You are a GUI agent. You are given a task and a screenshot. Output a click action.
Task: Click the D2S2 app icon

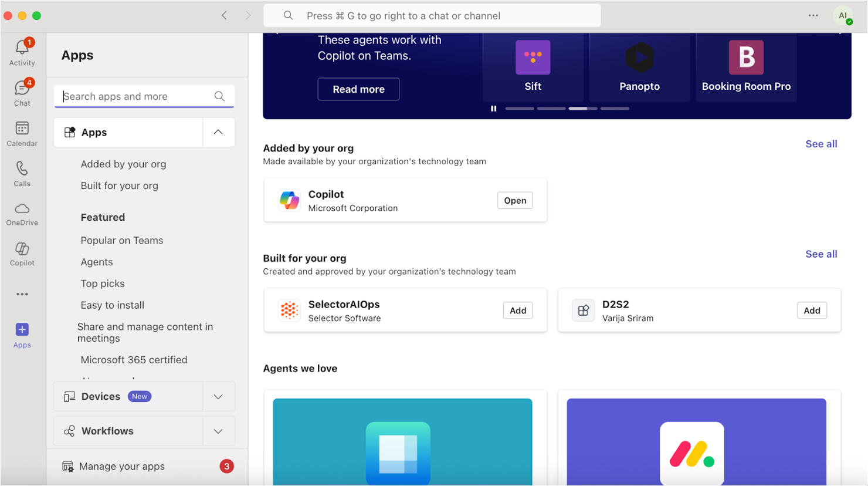[584, 310]
